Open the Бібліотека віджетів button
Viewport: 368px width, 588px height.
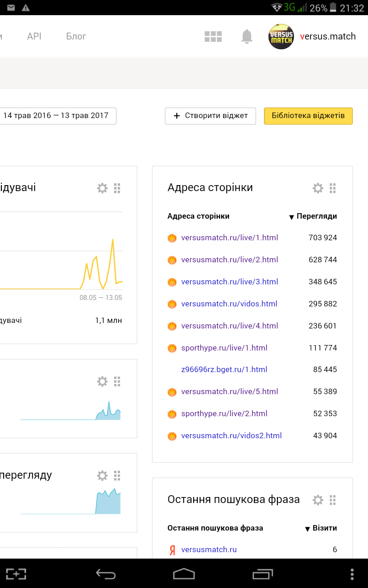tap(308, 116)
